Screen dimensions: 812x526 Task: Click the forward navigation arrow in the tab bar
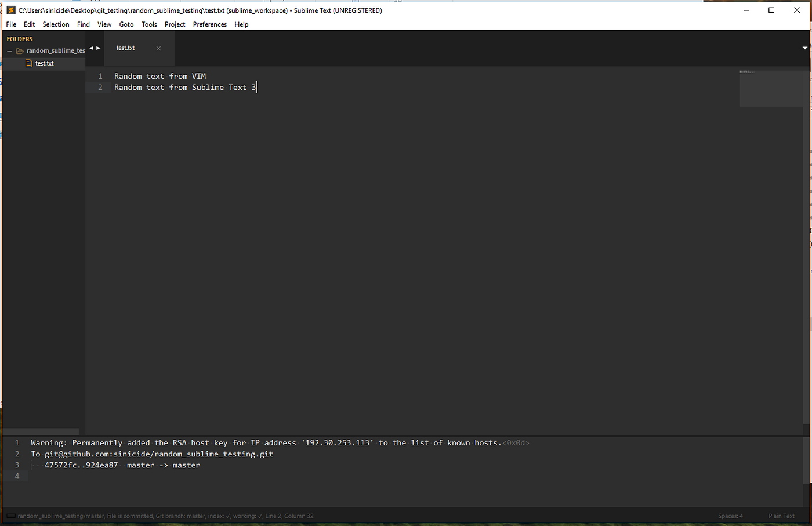tap(99, 48)
